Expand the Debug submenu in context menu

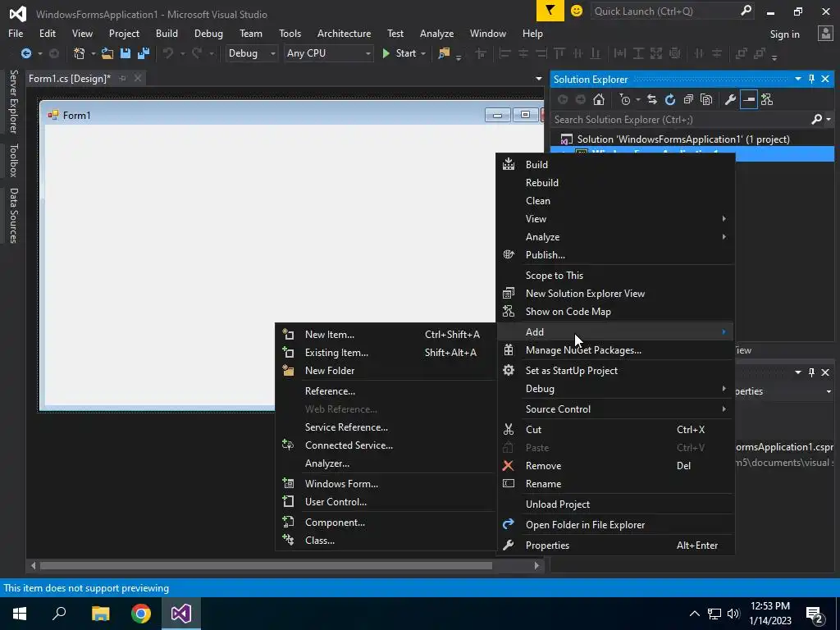coord(615,388)
